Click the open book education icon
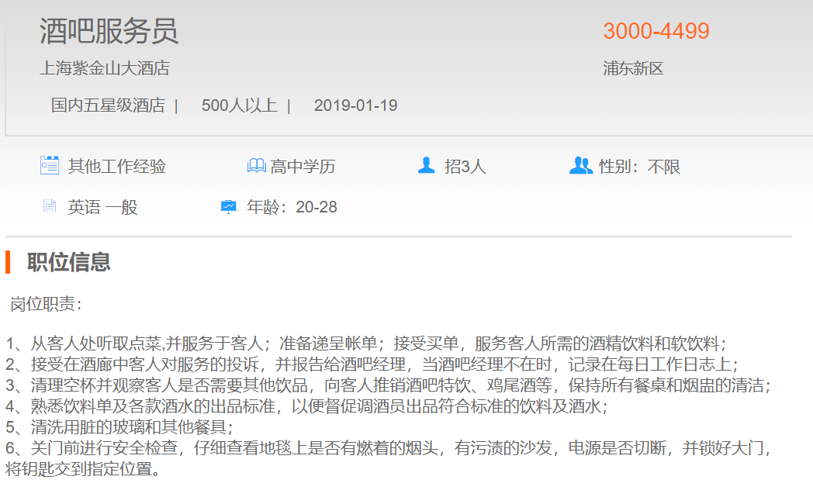 point(256,166)
